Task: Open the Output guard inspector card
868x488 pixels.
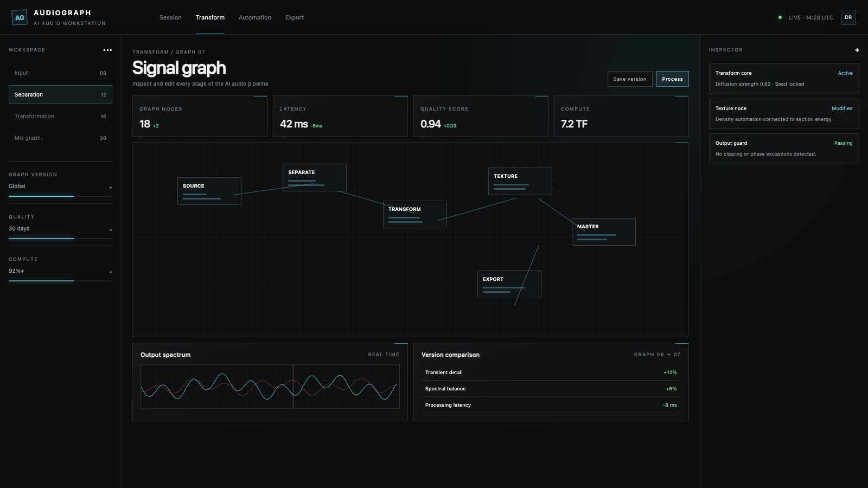Action: click(x=784, y=149)
